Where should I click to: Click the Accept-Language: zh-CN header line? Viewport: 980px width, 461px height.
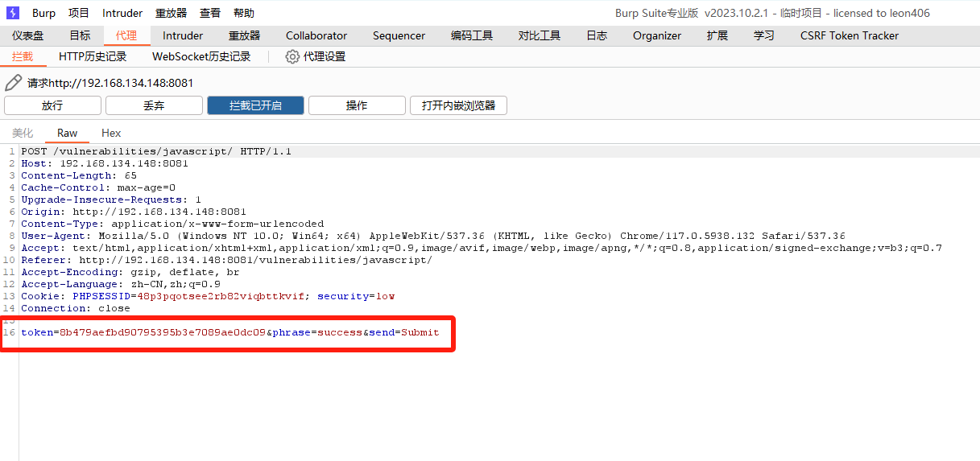click(121, 284)
